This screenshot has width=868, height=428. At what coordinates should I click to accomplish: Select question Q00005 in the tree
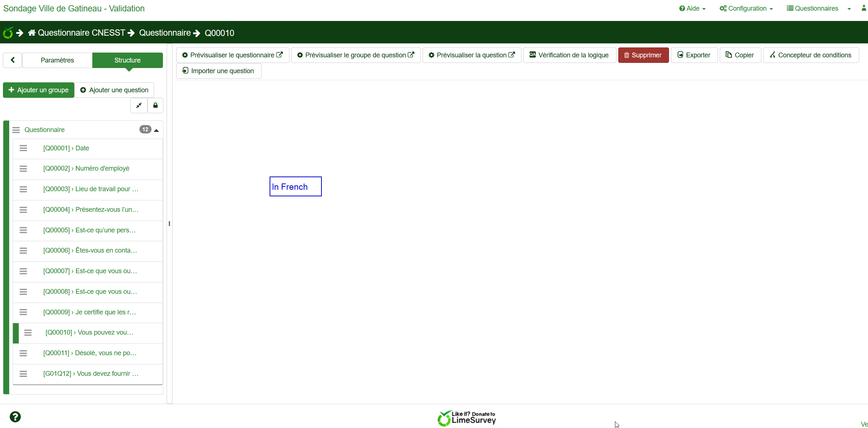(x=89, y=230)
